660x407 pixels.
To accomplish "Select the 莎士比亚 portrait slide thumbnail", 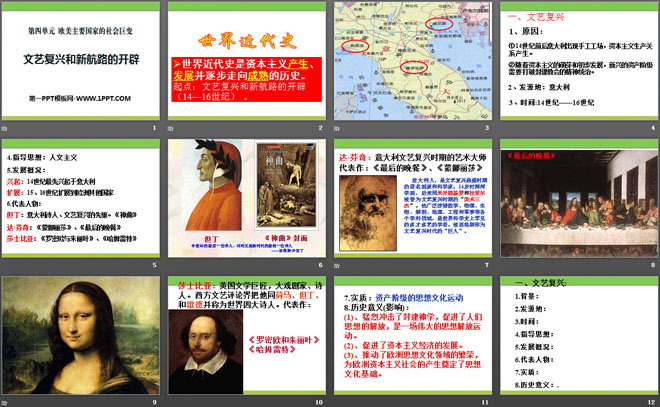I will [247, 335].
